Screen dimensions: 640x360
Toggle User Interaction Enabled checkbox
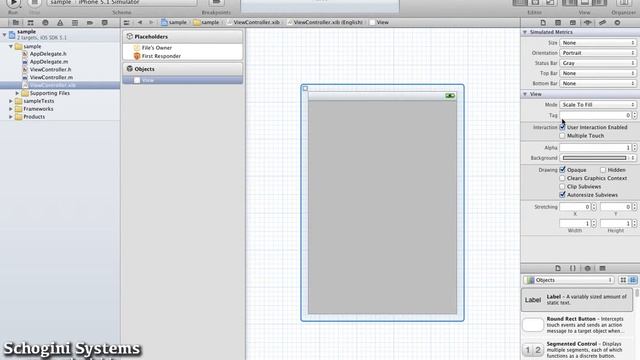(562, 127)
